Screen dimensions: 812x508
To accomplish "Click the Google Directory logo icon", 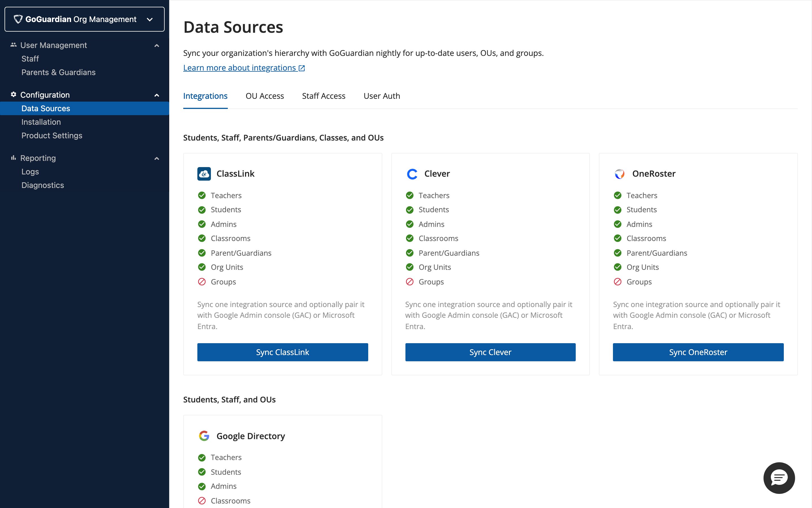I will point(204,436).
